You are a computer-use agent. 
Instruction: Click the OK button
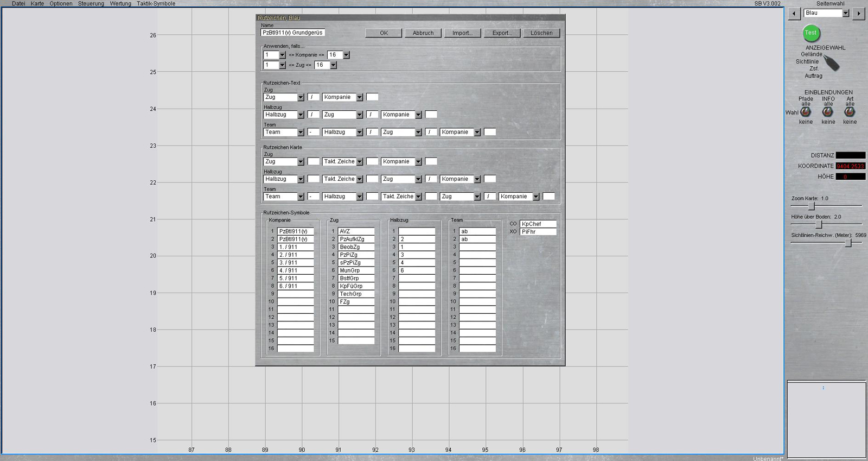point(384,33)
